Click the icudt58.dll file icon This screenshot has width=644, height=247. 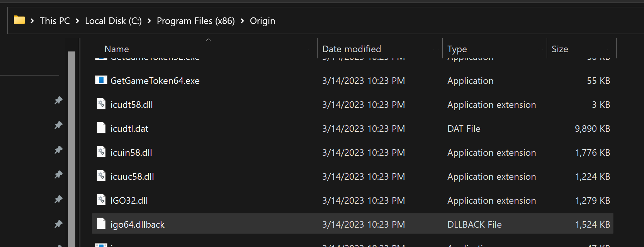pyautogui.click(x=101, y=104)
